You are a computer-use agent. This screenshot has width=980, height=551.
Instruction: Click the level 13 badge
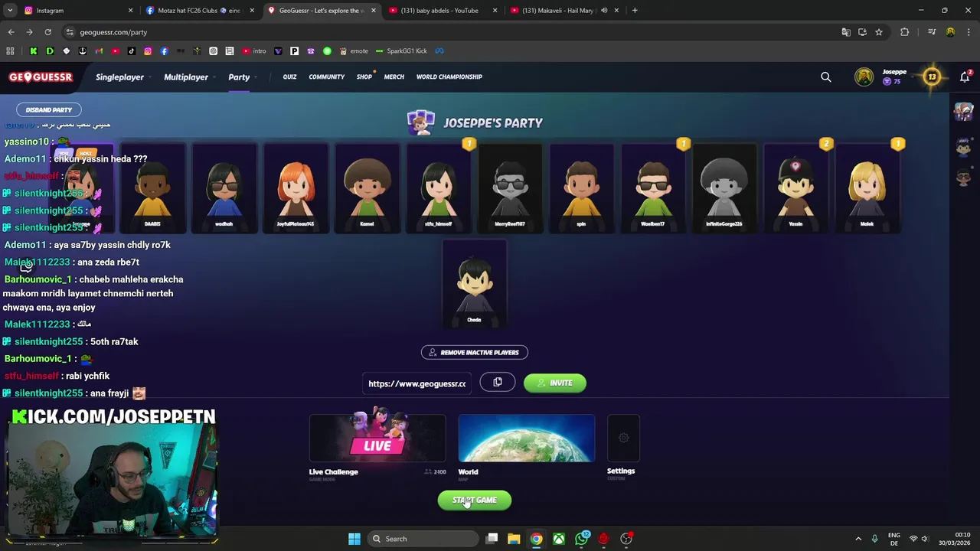point(932,77)
